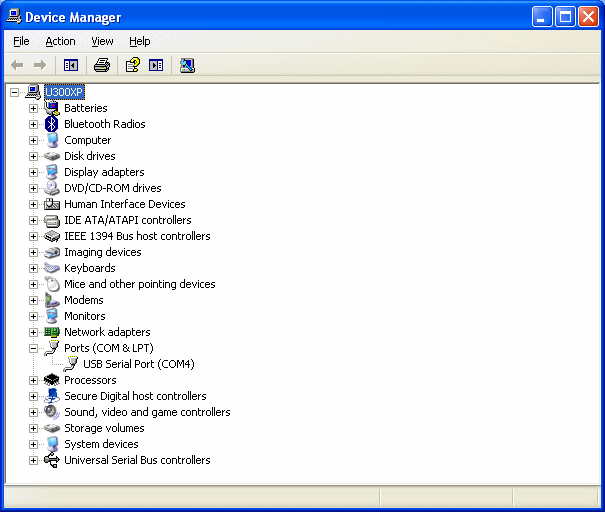Click the Display adapters icon
The image size is (605, 512).
[52, 172]
